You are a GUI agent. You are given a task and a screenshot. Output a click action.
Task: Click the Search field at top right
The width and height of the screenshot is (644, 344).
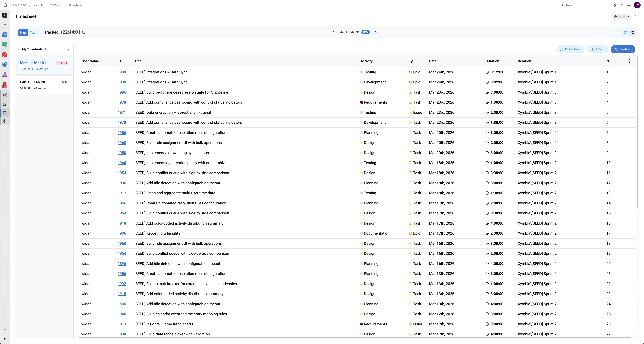pyautogui.click(x=580, y=5)
